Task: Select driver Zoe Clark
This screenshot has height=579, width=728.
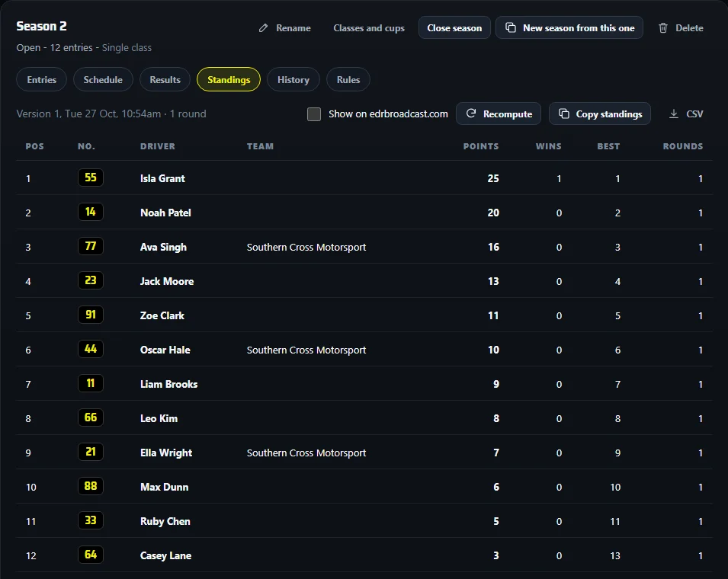Action: [162, 316]
